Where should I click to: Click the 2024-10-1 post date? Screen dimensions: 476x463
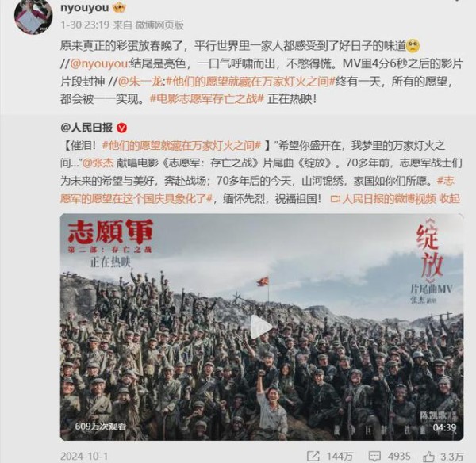click(84, 457)
